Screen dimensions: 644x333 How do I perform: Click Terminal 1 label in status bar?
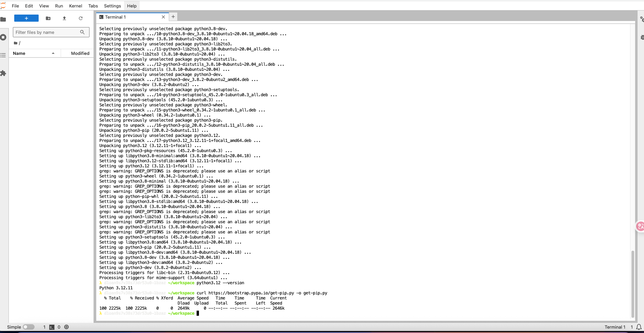(x=615, y=327)
